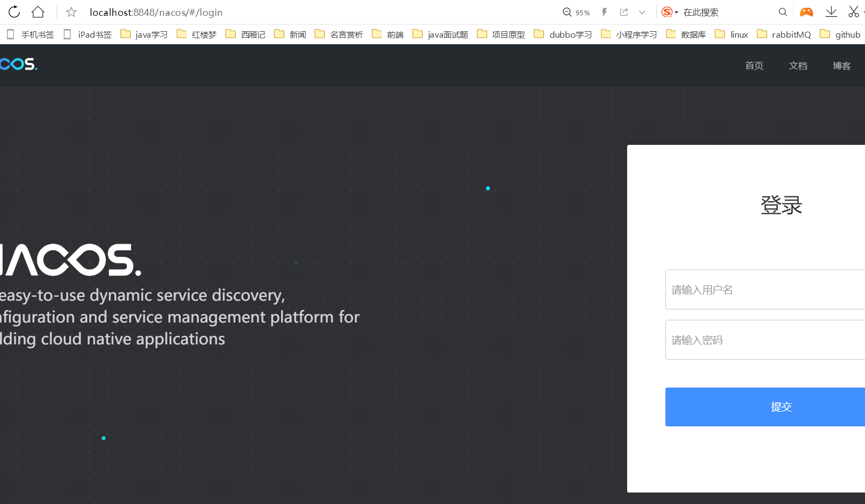Go to 首页 in Nacos header

(754, 66)
